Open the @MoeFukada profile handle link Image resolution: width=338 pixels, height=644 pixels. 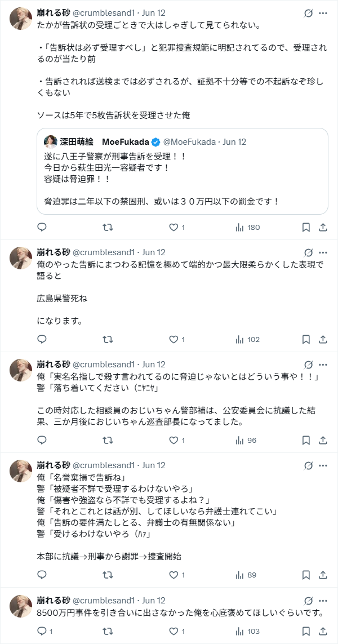190,141
